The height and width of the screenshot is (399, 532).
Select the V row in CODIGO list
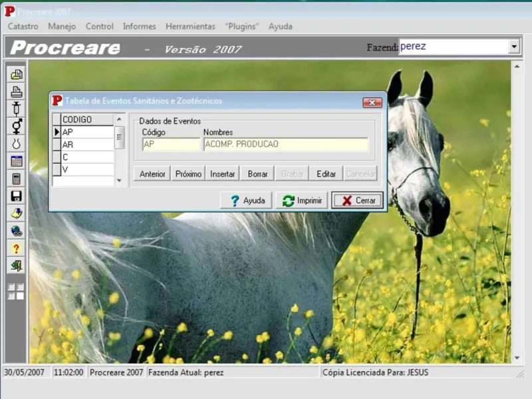click(x=87, y=170)
